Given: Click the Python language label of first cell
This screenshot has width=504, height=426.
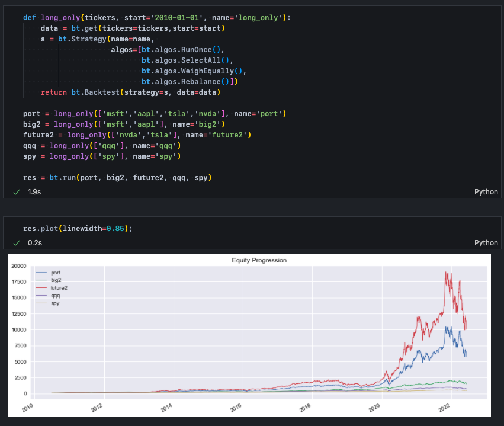Looking at the screenshot, I should tap(486, 192).
